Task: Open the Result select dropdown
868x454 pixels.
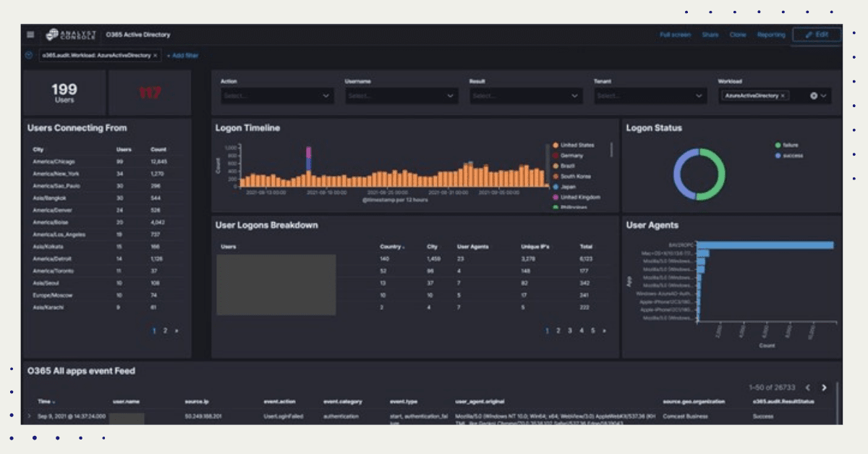Action: 526,96
